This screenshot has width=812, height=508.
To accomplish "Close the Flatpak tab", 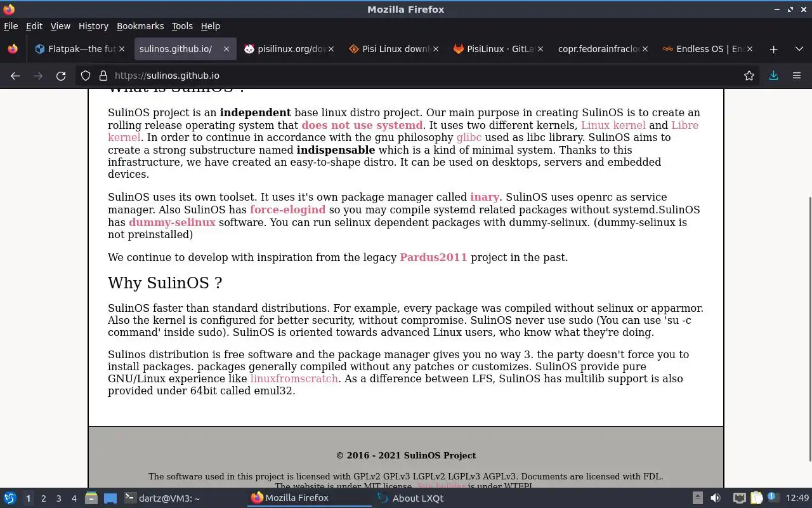I will coord(122,49).
